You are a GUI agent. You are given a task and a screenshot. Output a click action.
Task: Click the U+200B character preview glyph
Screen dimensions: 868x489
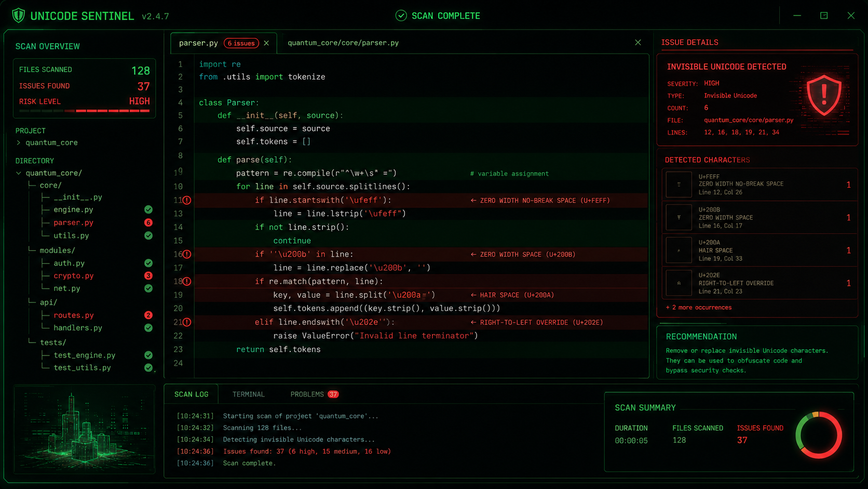[679, 217]
